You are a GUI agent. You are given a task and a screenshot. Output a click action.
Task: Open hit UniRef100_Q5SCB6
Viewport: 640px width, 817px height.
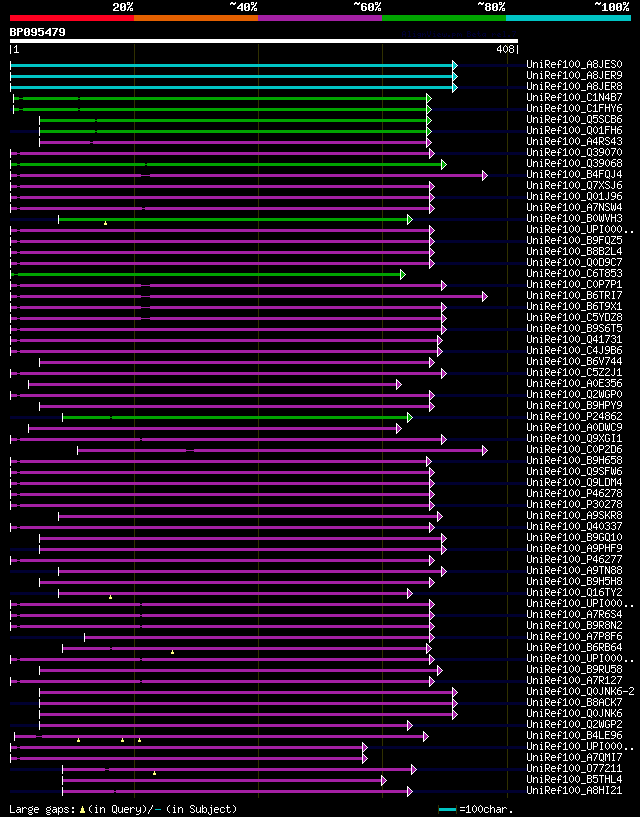click(x=574, y=120)
